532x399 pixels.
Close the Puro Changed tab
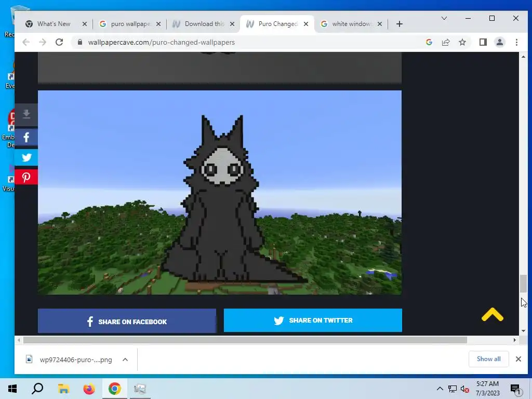click(x=305, y=24)
